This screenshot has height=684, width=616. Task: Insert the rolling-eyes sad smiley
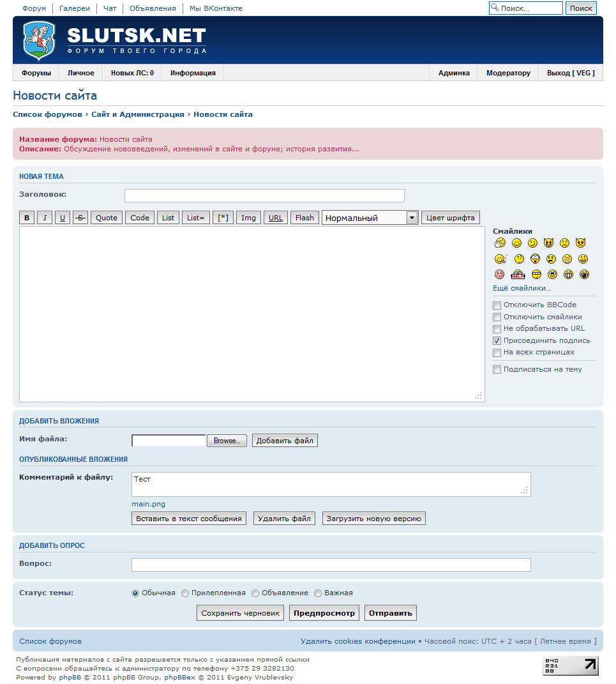coord(552,275)
